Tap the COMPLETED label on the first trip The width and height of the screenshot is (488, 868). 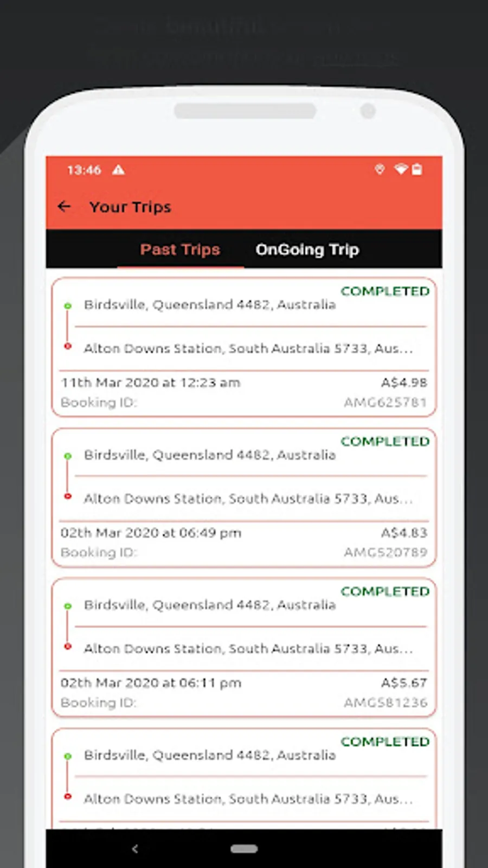(x=384, y=291)
